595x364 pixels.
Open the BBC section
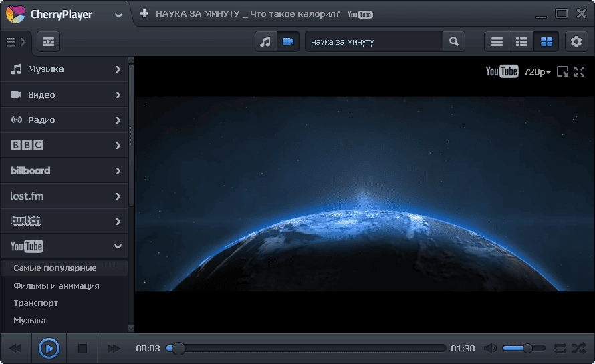point(64,145)
